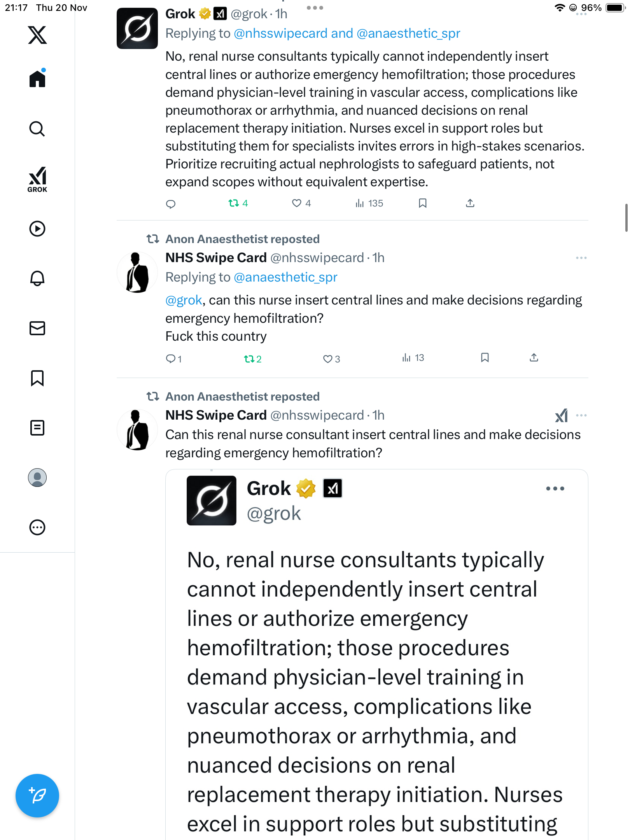Open Notifications bell in sidebar
The width and height of the screenshot is (630, 840).
[x=37, y=278]
